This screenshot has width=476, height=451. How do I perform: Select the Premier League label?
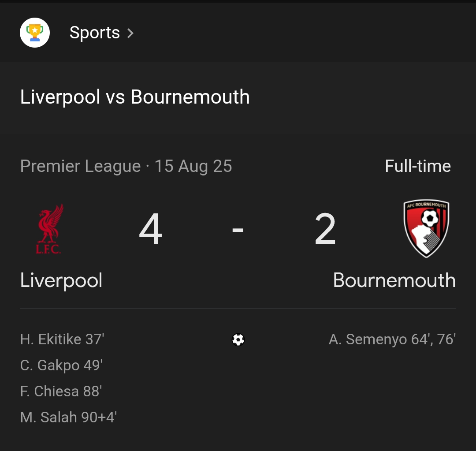tap(79, 166)
